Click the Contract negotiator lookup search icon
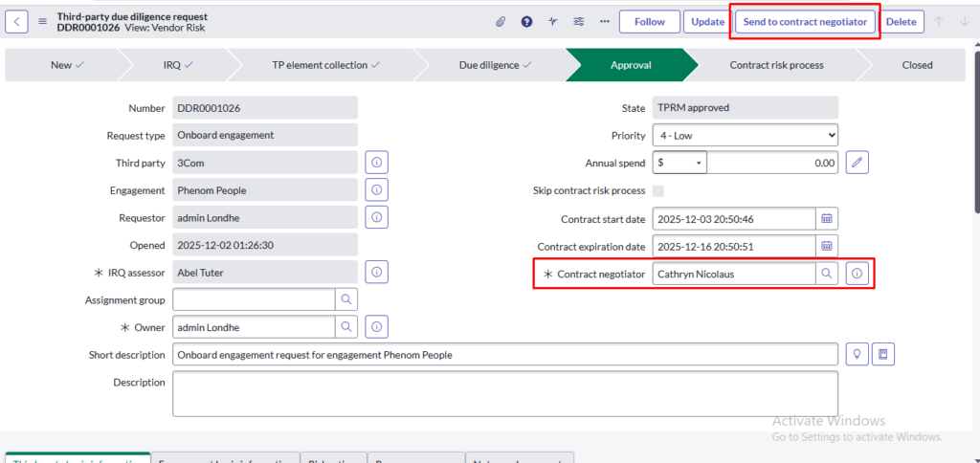 click(826, 274)
